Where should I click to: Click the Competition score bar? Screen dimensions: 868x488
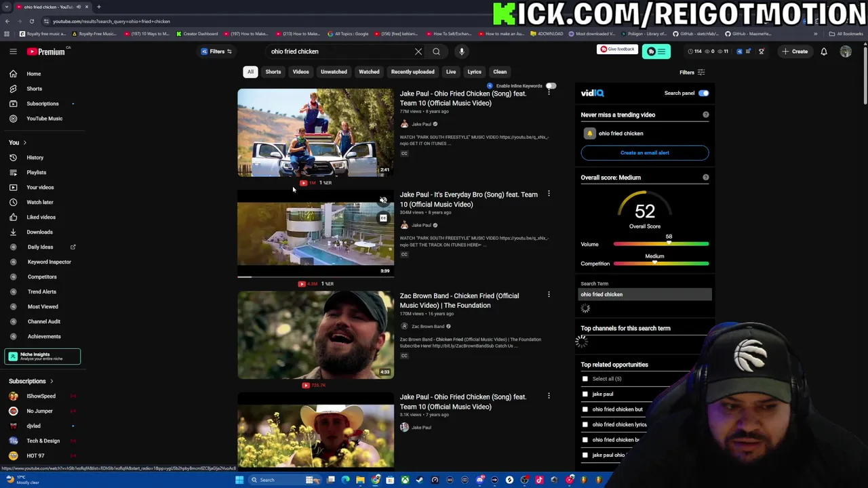661,264
